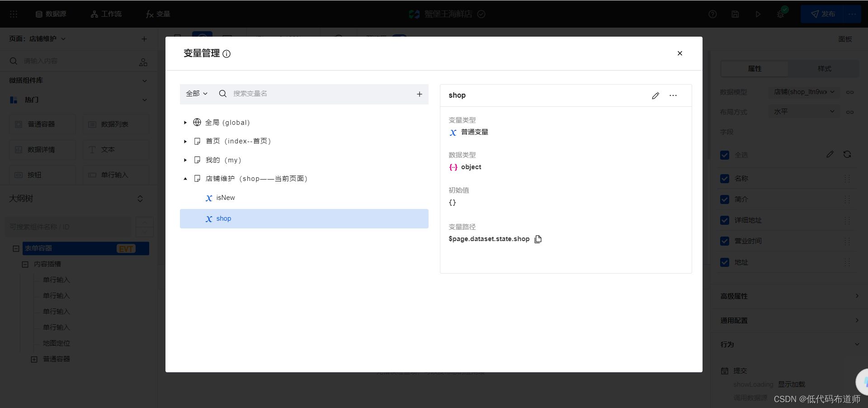
Task: Click the help question mark icon
Action: click(x=712, y=14)
